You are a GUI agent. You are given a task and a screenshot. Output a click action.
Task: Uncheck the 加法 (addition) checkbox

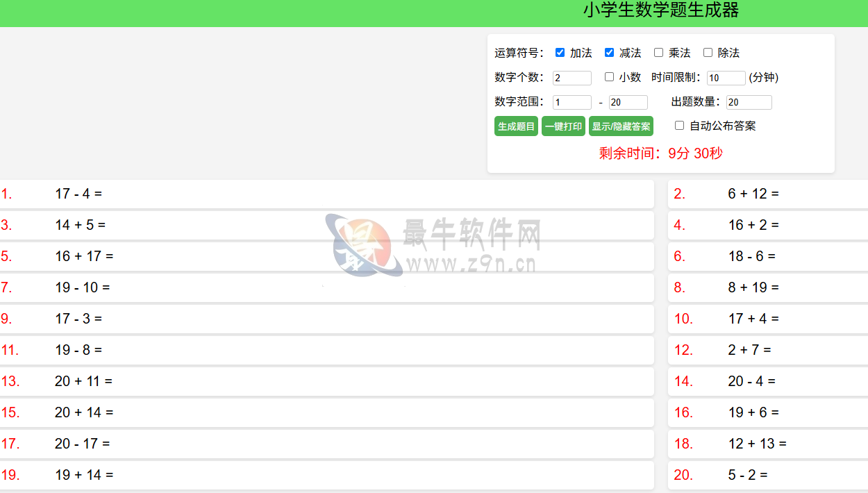[x=560, y=53]
